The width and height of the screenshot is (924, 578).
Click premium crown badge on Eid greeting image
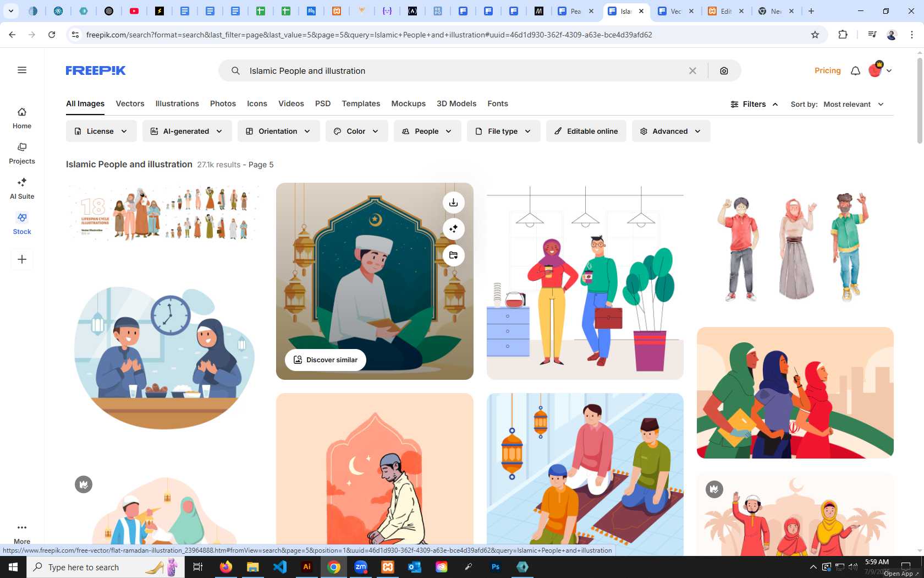click(714, 489)
